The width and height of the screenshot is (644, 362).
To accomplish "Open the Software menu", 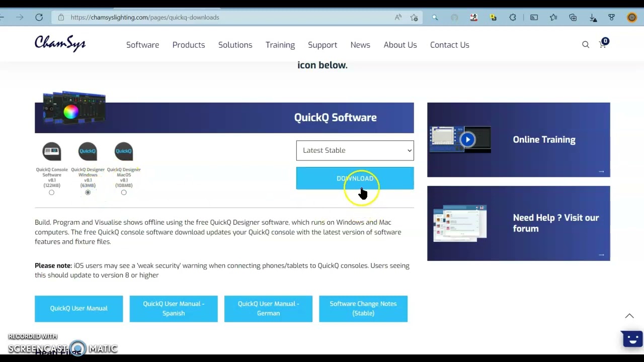I will click(x=142, y=45).
